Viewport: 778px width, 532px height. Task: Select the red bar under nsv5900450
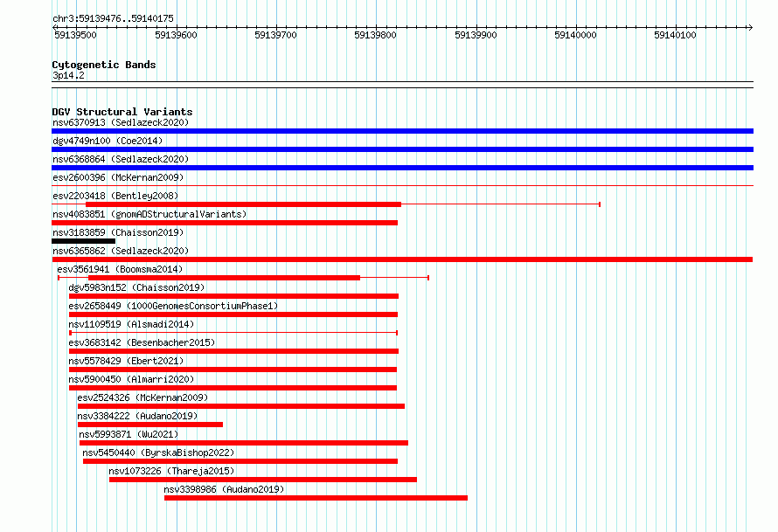233,388
